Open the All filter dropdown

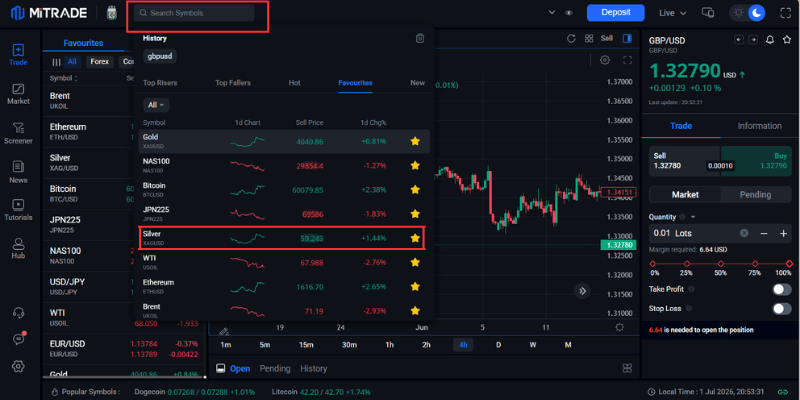(x=156, y=105)
